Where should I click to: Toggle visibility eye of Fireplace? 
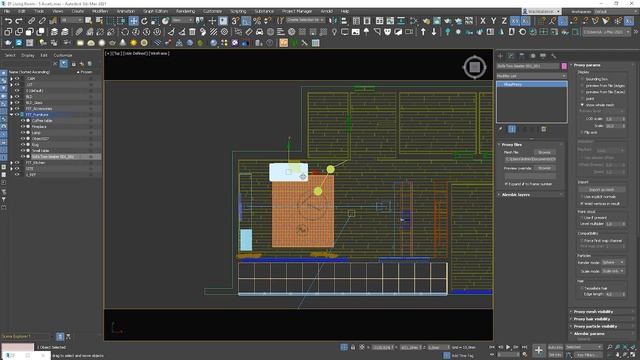tap(23, 127)
